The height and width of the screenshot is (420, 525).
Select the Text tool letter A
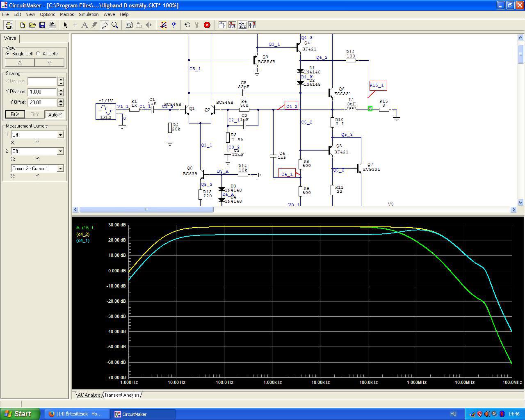coord(84,25)
